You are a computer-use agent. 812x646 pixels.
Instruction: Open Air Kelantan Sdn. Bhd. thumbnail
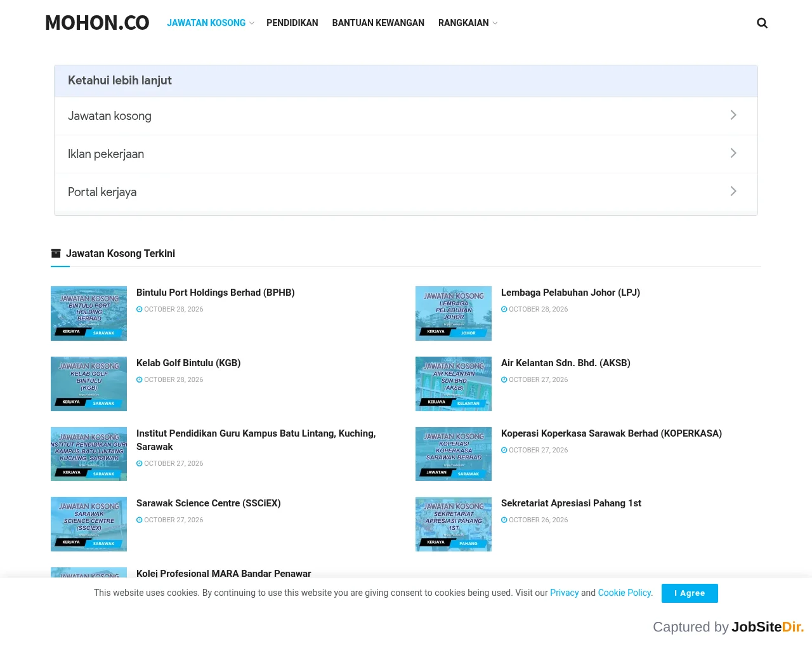(x=454, y=384)
